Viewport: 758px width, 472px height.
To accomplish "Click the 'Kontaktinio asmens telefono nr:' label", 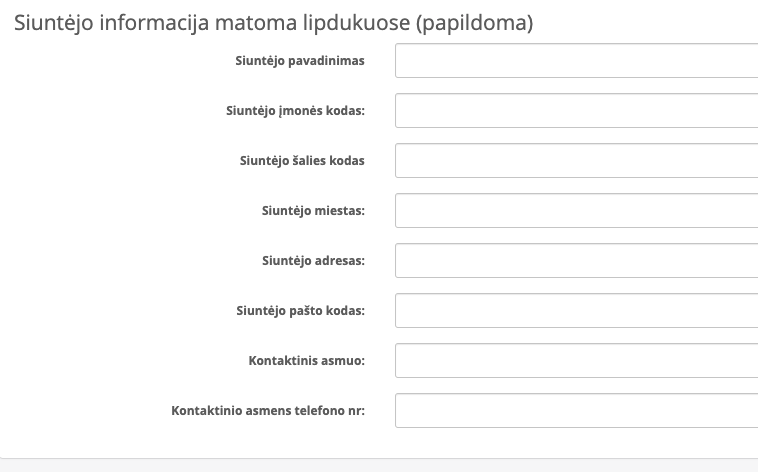I will (268, 411).
